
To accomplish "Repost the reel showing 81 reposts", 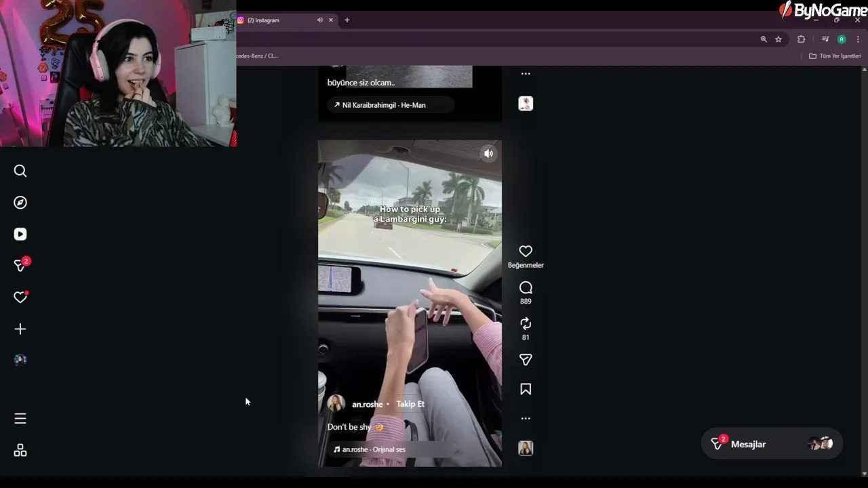I will click(526, 324).
